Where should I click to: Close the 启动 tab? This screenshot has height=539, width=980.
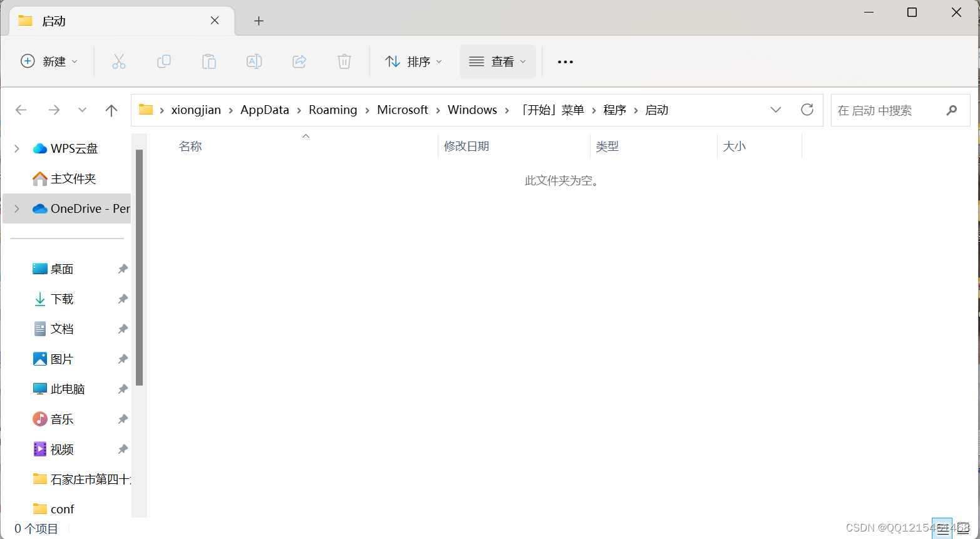point(215,21)
